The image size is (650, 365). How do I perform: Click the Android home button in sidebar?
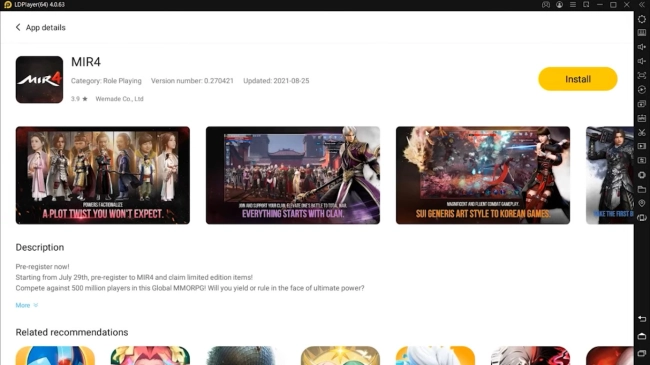tap(642, 336)
